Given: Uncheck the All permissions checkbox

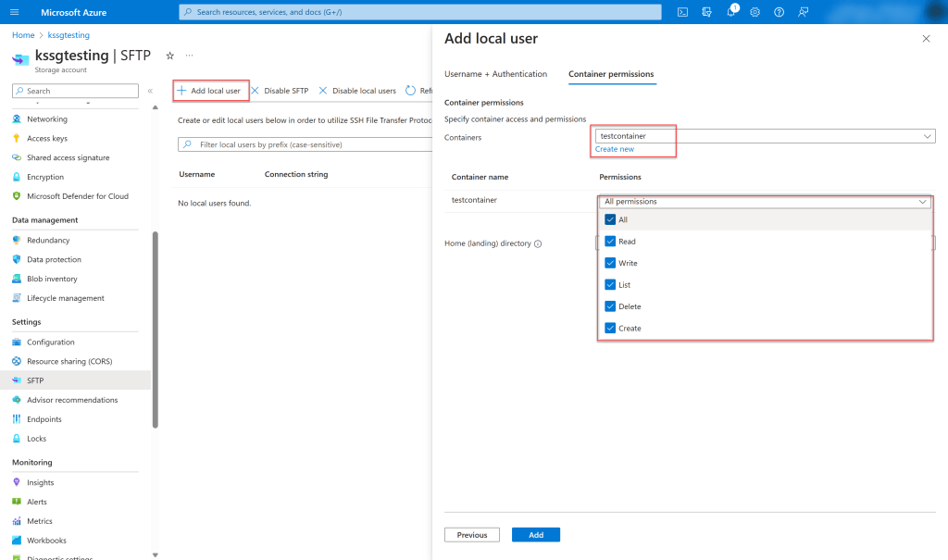Looking at the screenshot, I should click(610, 219).
